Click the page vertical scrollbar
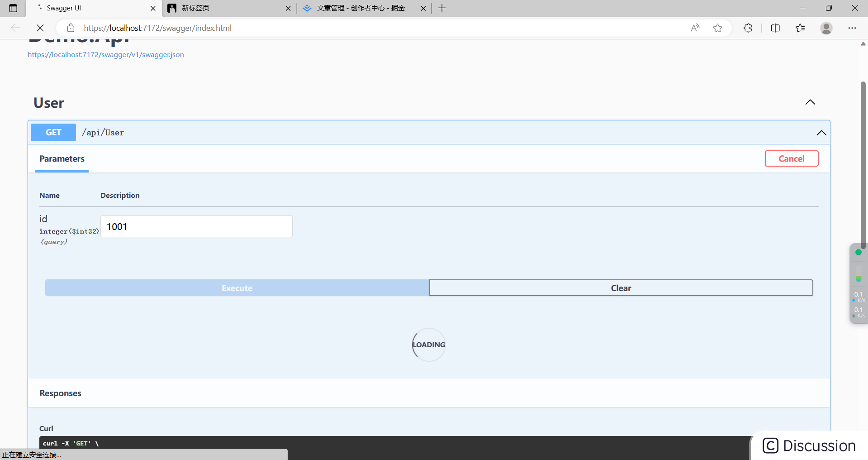 (863, 165)
